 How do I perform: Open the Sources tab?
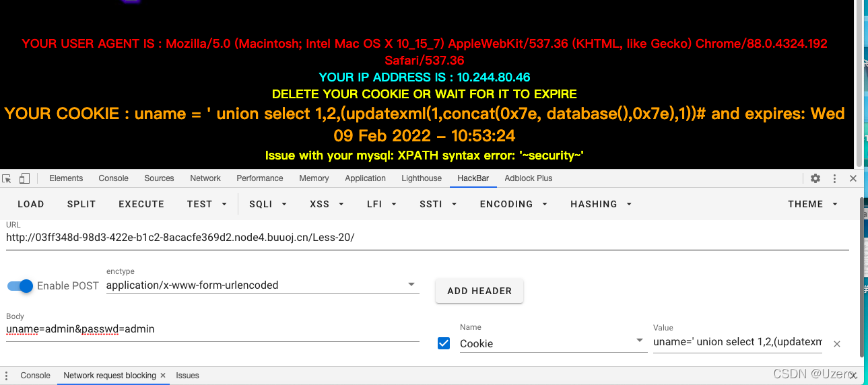pyautogui.click(x=159, y=178)
